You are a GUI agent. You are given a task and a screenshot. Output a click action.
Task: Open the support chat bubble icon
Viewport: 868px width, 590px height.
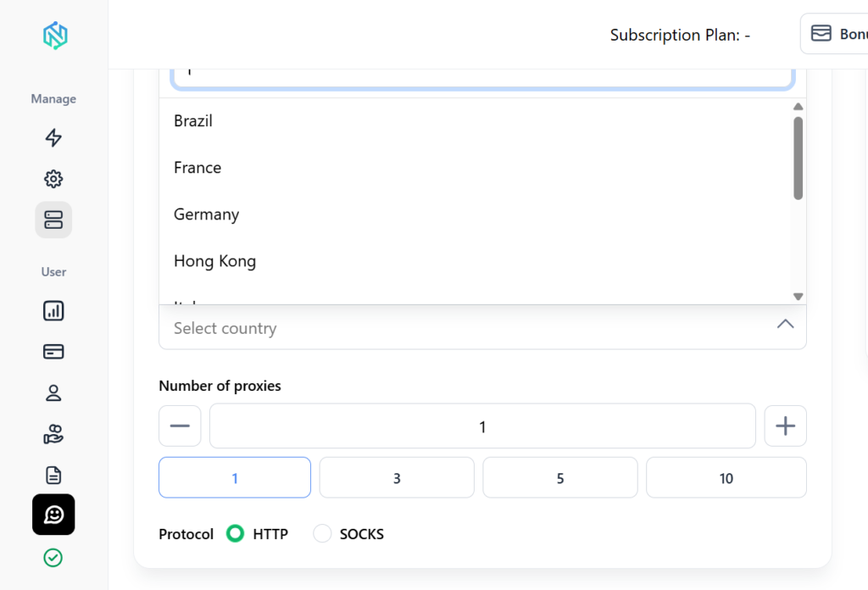(53, 515)
